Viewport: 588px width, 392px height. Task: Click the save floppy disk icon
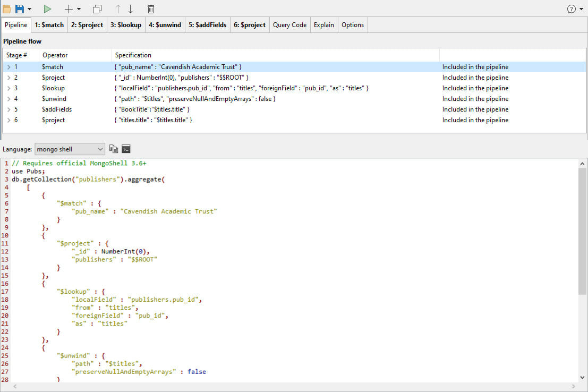point(20,8)
